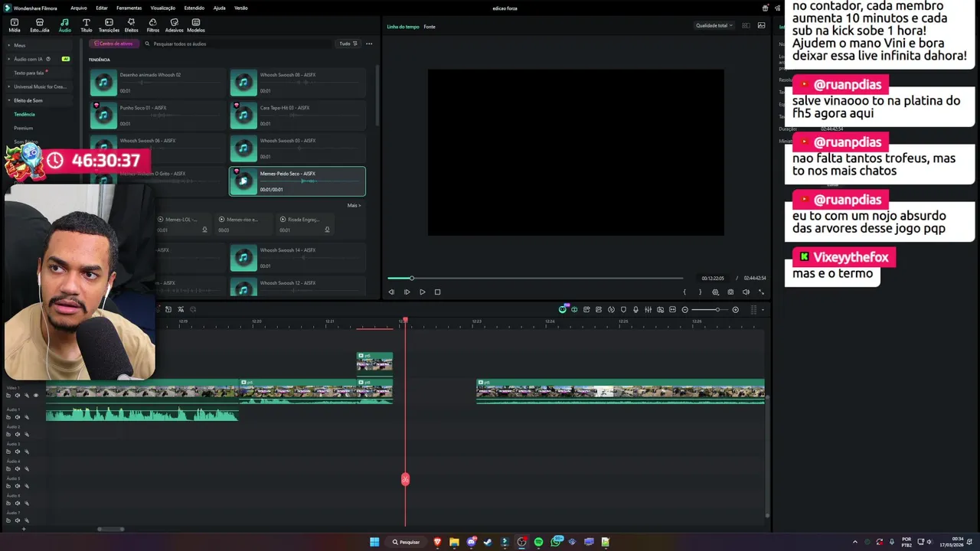Screen dimensions: 980x551
Task: Open the Ajuda menu
Action: (x=219, y=8)
